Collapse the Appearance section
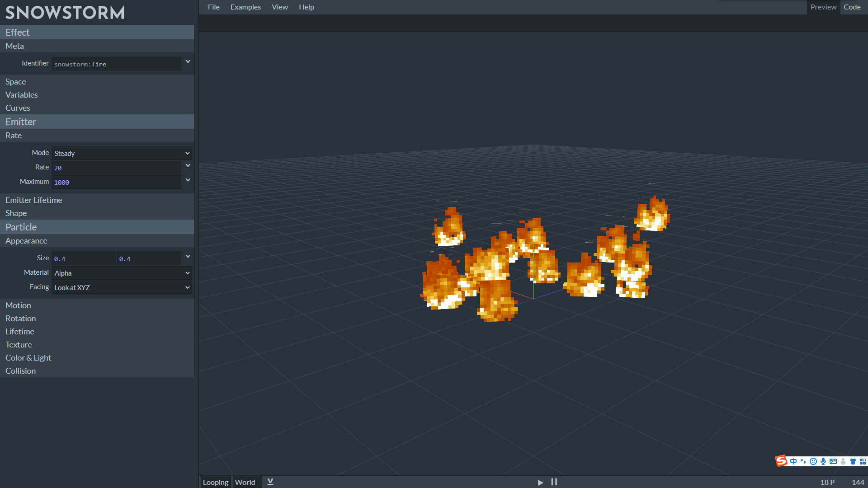868x488 pixels. (x=97, y=241)
